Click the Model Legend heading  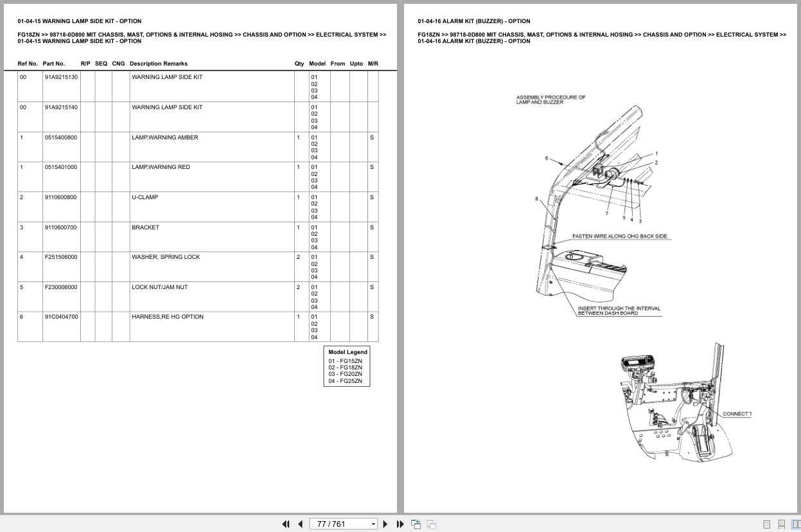point(348,352)
